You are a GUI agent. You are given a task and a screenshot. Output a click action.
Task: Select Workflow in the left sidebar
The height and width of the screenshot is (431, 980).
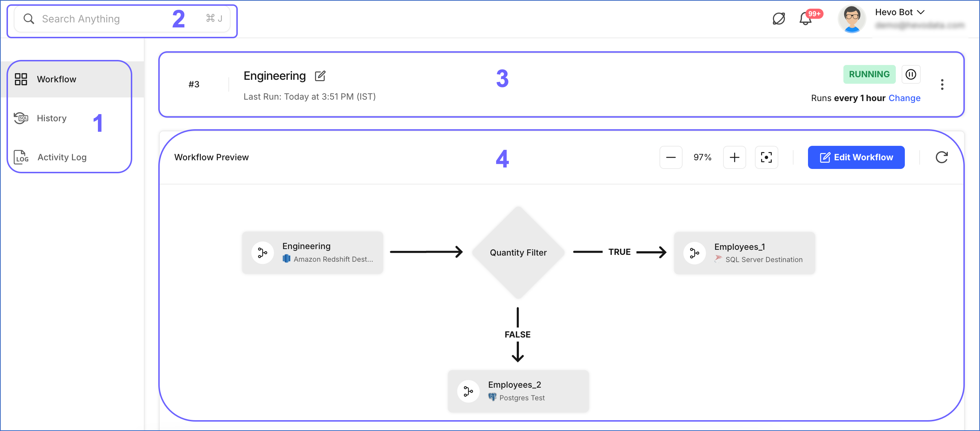pos(56,79)
